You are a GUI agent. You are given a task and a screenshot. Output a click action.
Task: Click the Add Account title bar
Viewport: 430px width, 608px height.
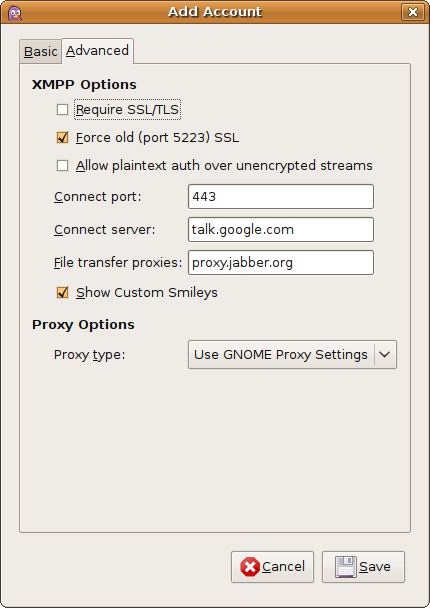point(215,12)
